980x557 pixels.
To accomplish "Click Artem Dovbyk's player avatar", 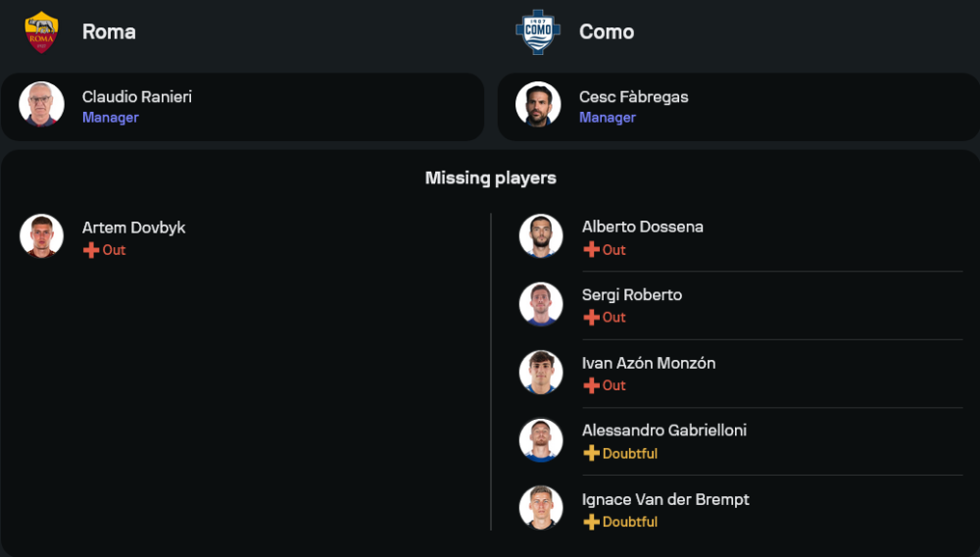I will pos(41,235).
